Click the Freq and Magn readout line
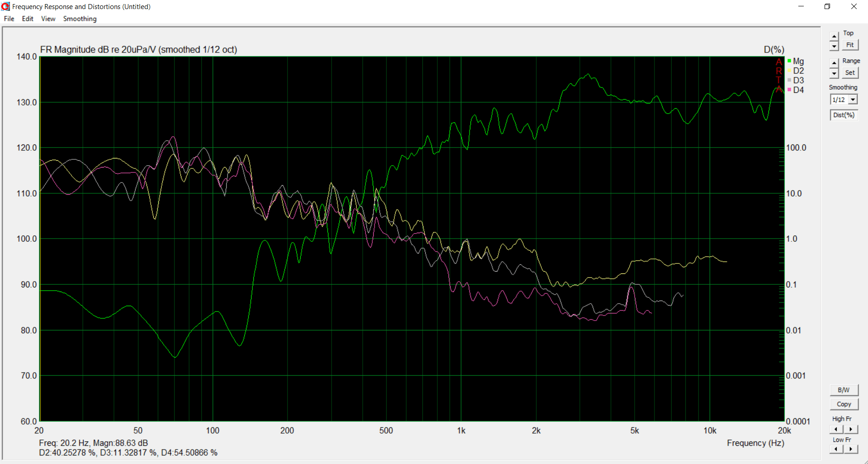The width and height of the screenshot is (868, 464). [x=93, y=443]
